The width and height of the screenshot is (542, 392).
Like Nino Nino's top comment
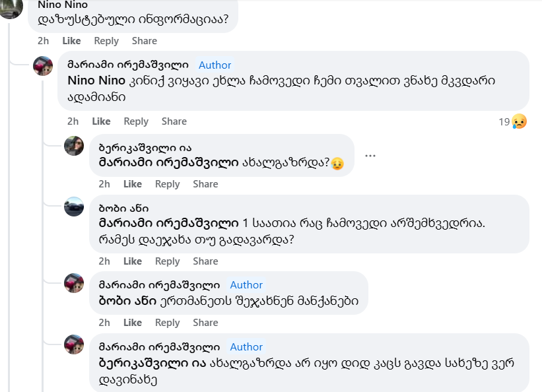click(x=71, y=41)
